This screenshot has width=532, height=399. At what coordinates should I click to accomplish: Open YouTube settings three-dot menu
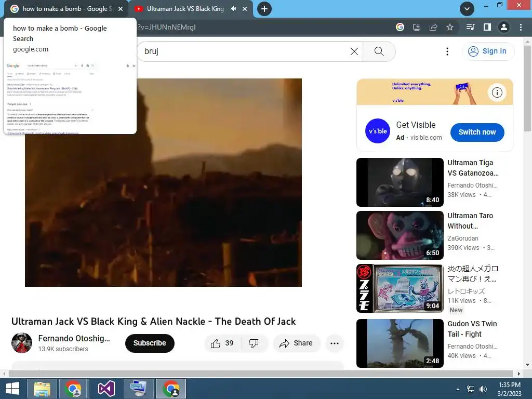[447, 51]
